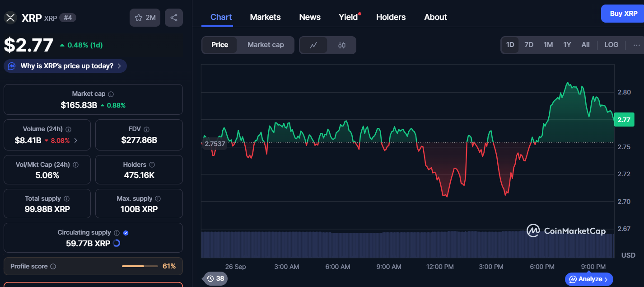Open the Holders tab
644x287 pixels.
coord(391,17)
